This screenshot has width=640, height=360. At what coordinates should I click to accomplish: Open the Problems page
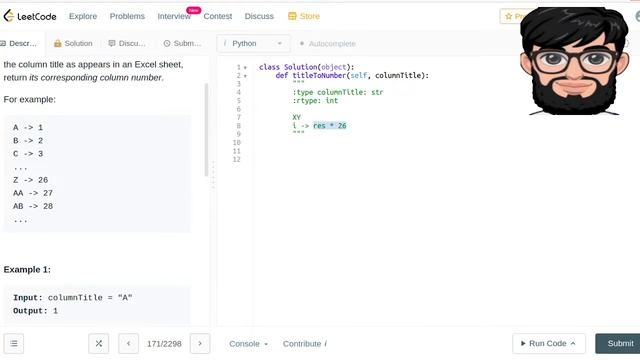(x=127, y=16)
